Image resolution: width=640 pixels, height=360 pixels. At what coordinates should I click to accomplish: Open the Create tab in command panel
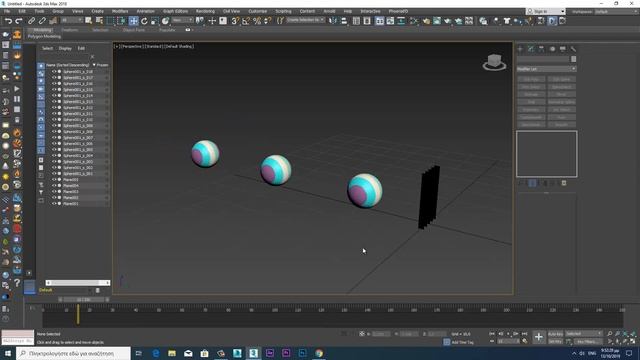tap(520, 49)
